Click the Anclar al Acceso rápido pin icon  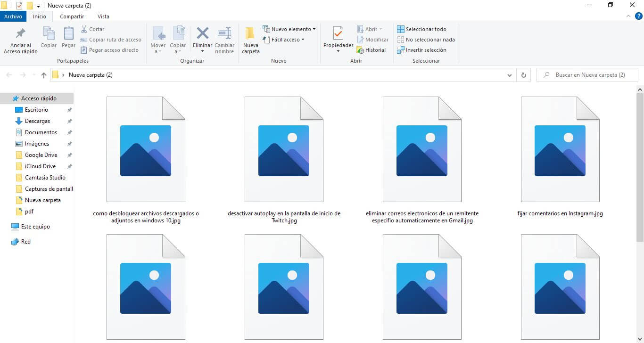[21, 33]
